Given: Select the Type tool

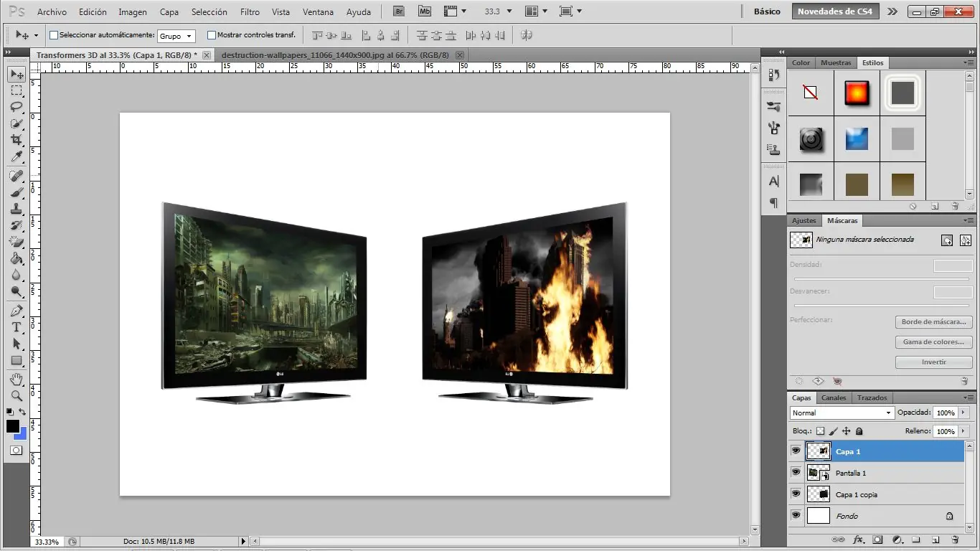Looking at the screenshot, I should [x=17, y=327].
